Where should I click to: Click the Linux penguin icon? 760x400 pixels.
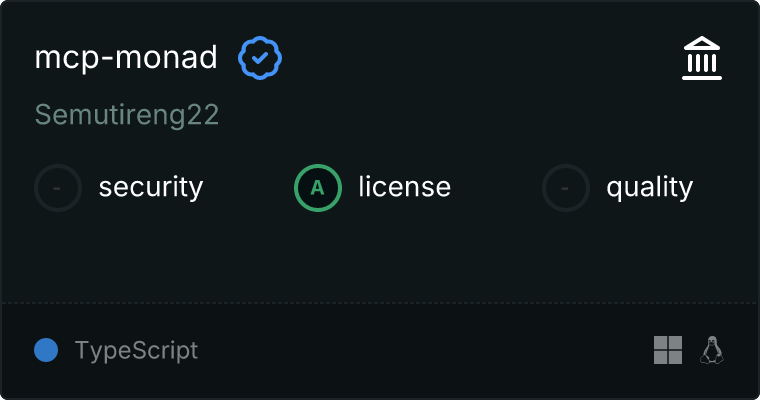point(712,350)
